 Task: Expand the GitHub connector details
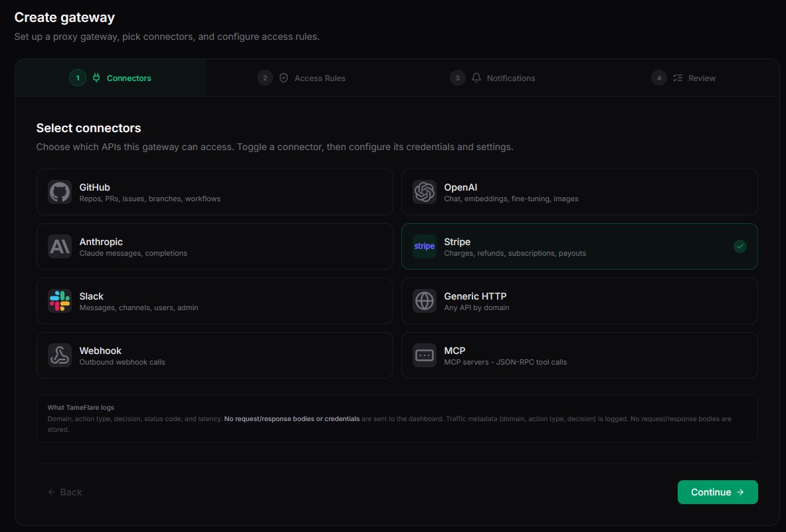(215, 192)
